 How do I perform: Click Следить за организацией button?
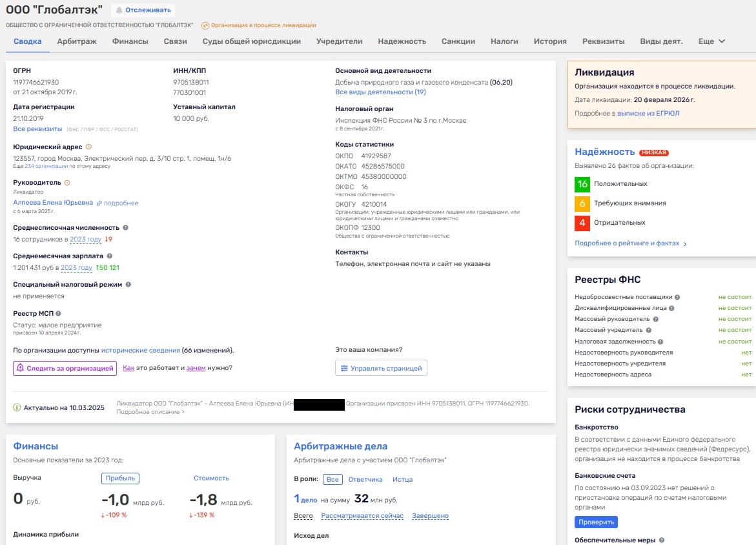[x=65, y=369]
